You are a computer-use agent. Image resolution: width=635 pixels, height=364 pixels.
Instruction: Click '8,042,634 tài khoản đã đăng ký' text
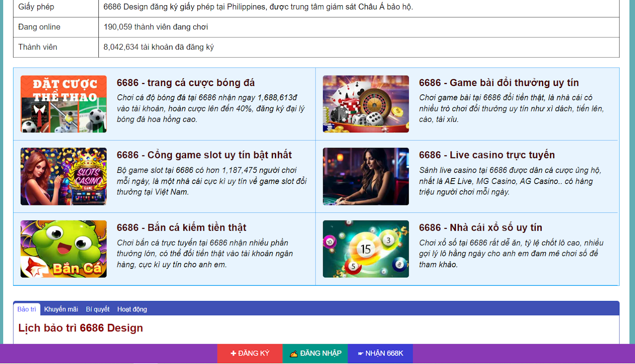point(159,47)
